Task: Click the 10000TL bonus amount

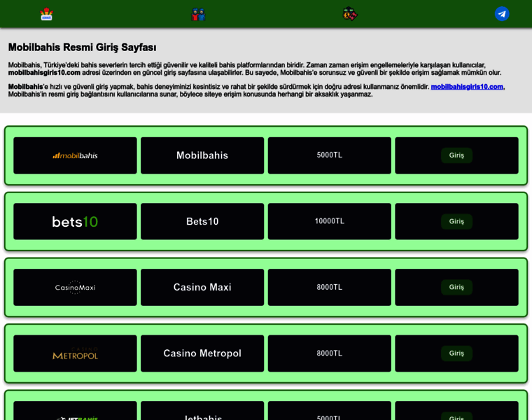Action: tap(330, 221)
